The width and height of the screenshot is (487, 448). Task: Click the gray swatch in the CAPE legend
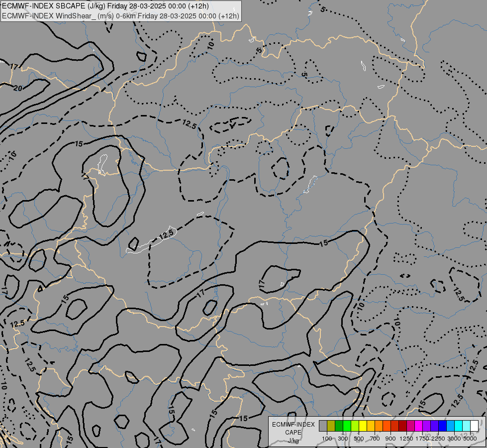click(323, 426)
